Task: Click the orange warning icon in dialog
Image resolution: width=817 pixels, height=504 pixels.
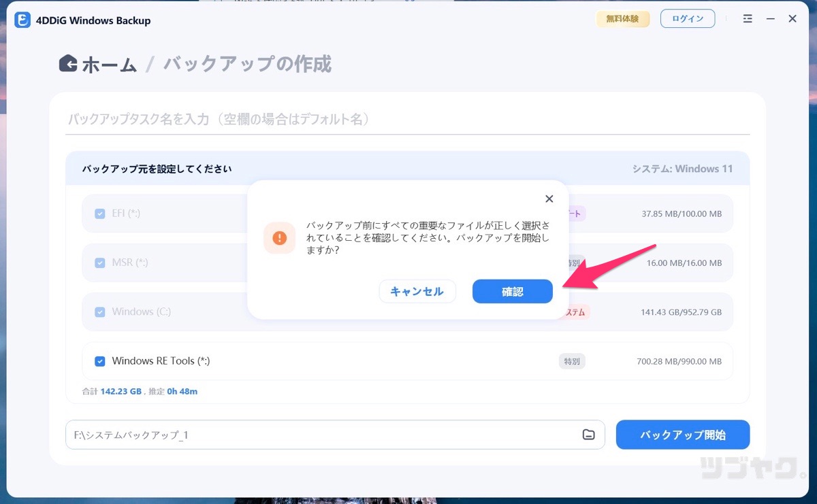Action: (x=279, y=238)
